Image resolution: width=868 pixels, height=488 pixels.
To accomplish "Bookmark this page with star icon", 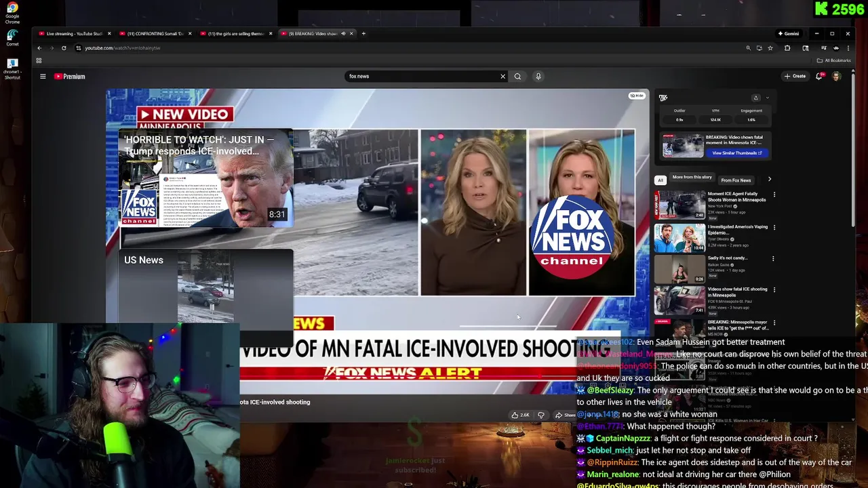I will point(770,48).
